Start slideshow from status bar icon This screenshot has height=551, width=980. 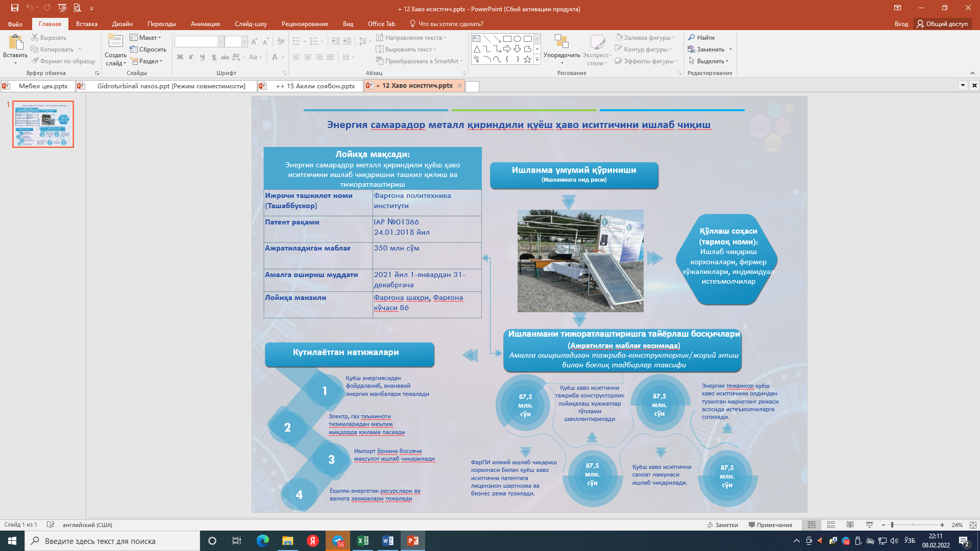tap(869, 525)
